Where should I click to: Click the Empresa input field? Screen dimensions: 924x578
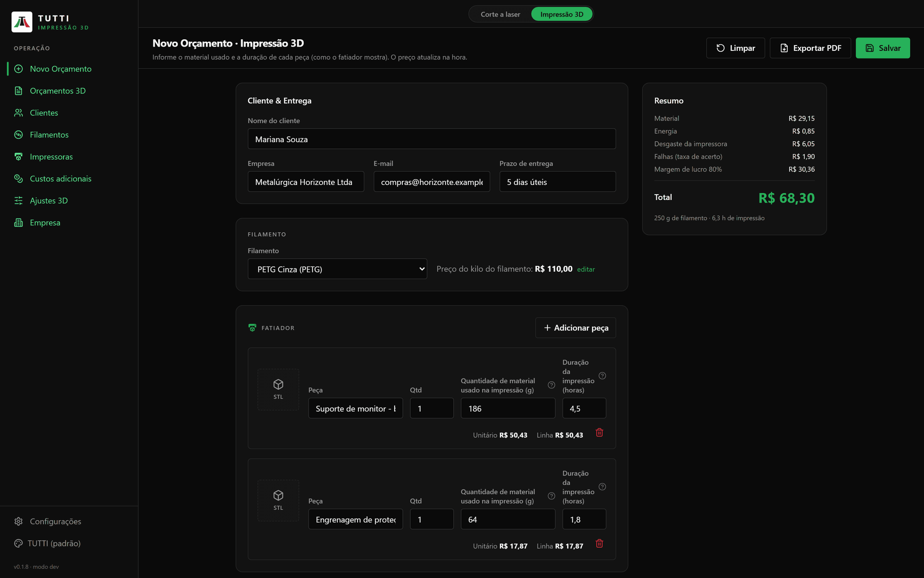(306, 181)
